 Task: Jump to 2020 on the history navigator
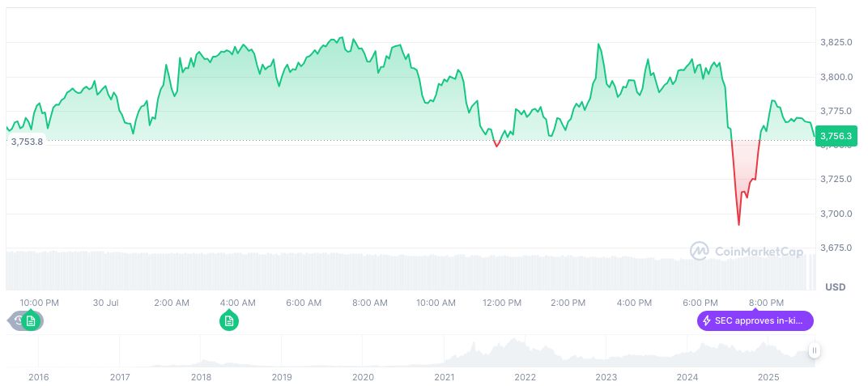[363, 376]
